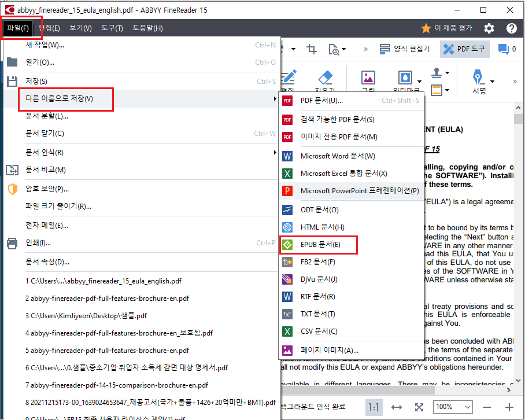This screenshot has height=420, width=525.
Task: Open the header footer dropdown arrow
Action: click(x=448, y=90)
